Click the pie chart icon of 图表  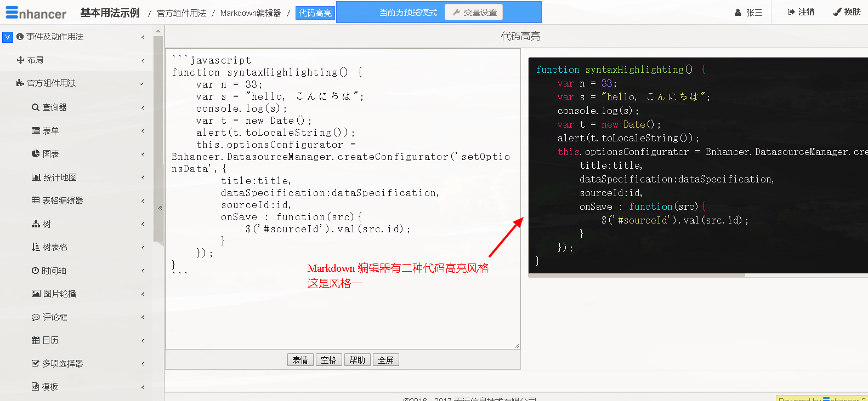pyautogui.click(x=36, y=154)
